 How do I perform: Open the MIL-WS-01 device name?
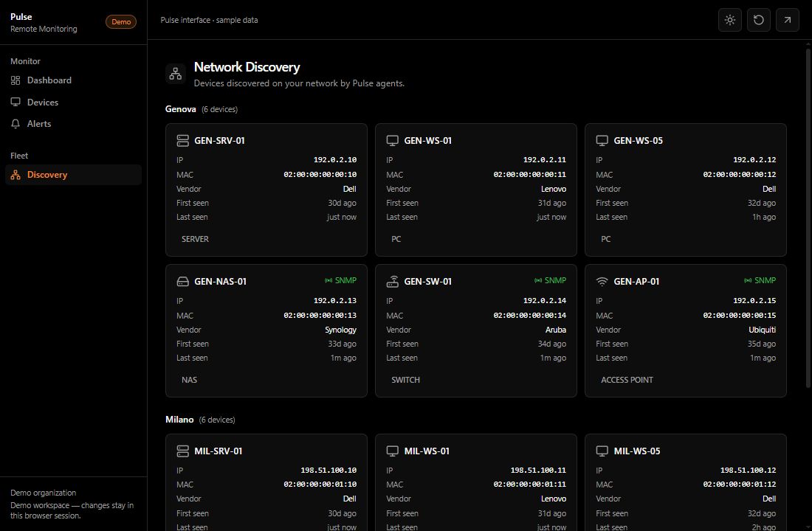(x=427, y=451)
